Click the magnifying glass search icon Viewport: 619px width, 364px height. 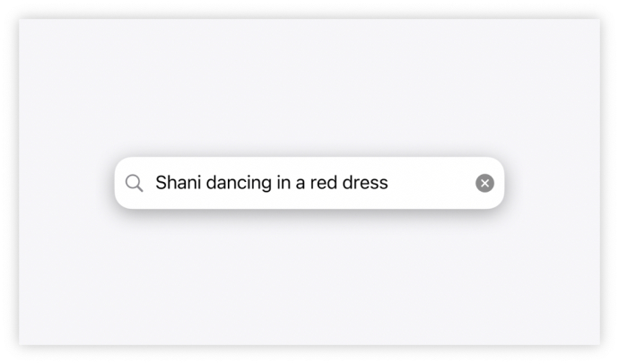pos(134,183)
